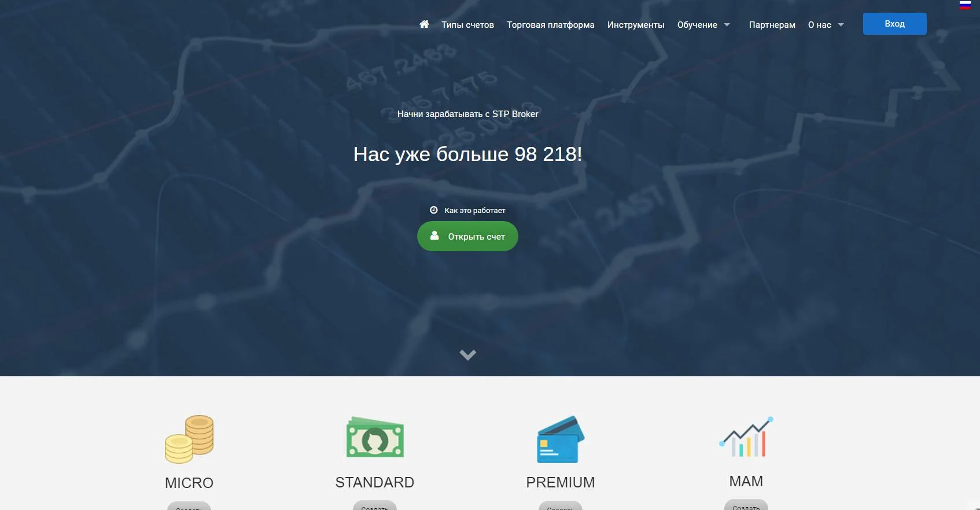Click the scroll-down chevron arrow
980x510 pixels.
point(467,355)
